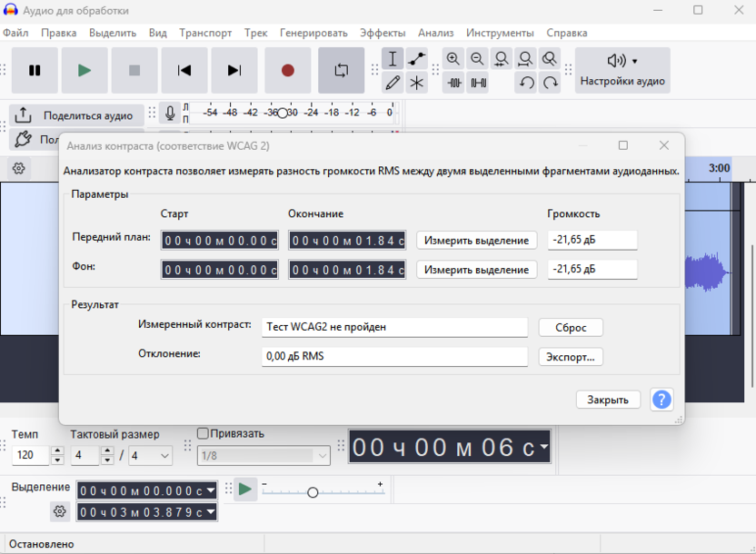Adjust the playback speed slider
Screen dimensions: 756x554
tap(313, 490)
